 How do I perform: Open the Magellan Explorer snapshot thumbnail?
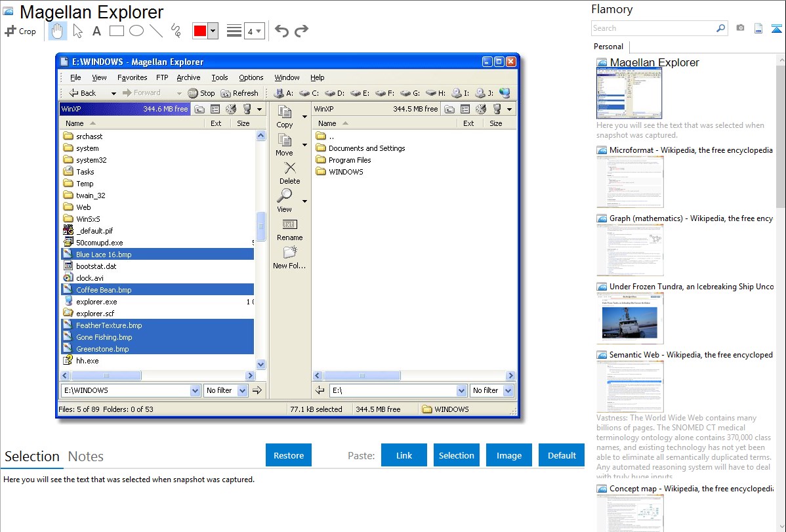pos(629,94)
